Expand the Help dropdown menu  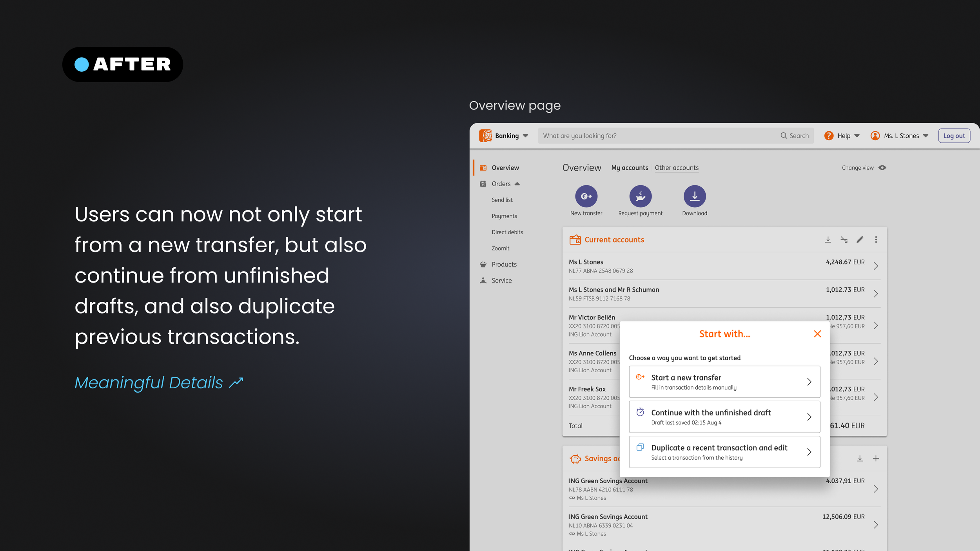[x=848, y=136]
